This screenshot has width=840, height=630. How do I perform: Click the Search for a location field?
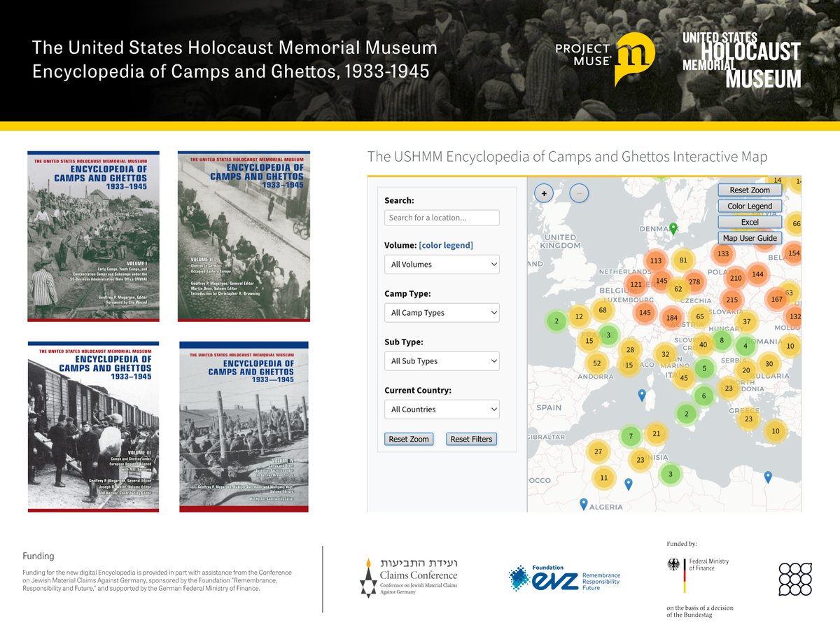pyautogui.click(x=442, y=218)
